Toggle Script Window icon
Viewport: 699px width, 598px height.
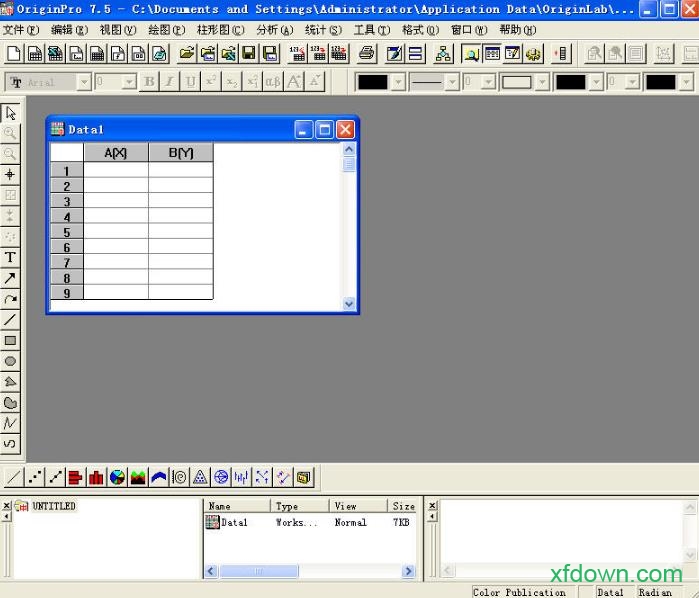point(513,54)
